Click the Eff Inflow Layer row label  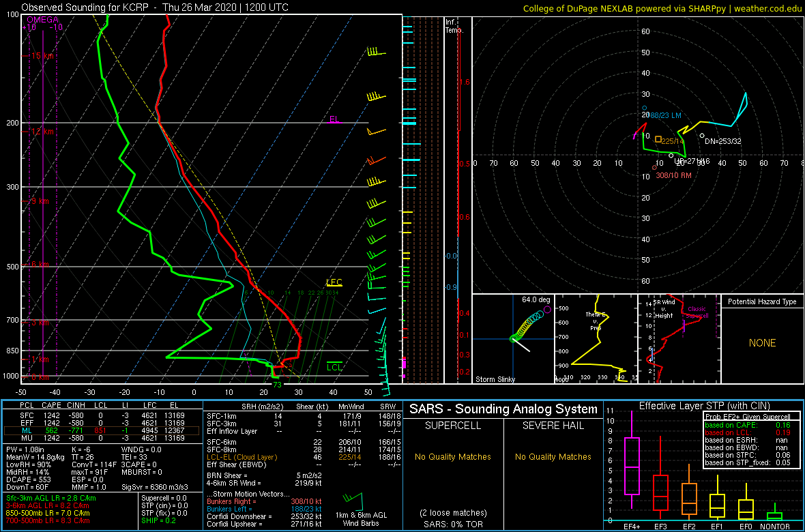coord(231,431)
